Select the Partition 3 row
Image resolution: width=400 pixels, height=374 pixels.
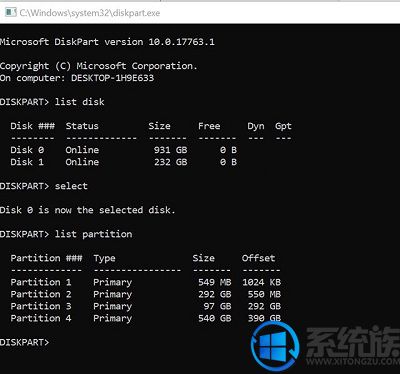[x=146, y=306]
